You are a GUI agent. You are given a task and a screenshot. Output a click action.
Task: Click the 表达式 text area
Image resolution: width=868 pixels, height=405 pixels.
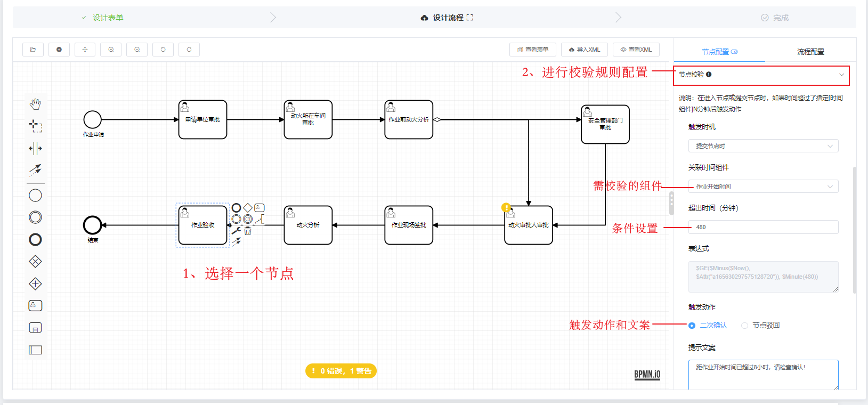pyautogui.click(x=763, y=277)
